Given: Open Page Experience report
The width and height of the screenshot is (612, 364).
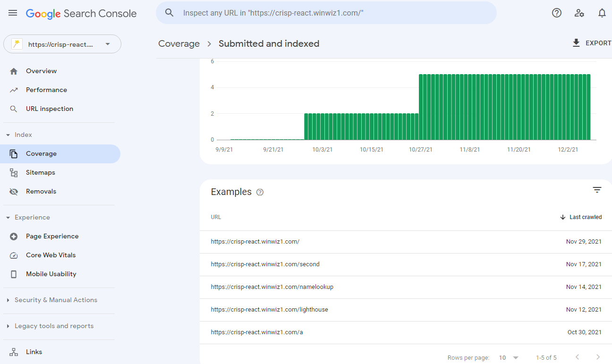Looking at the screenshot, I should click(52, 237).
